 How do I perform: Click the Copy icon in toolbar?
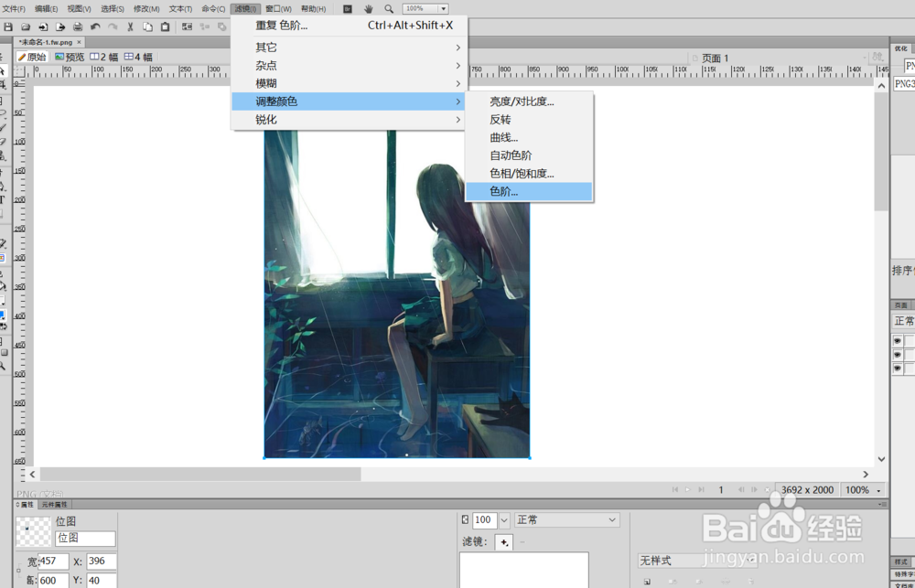147,27
